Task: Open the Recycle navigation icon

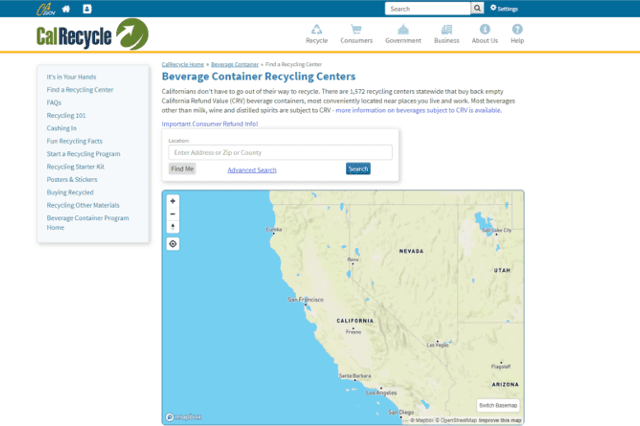Action: (x=316, y=34)
